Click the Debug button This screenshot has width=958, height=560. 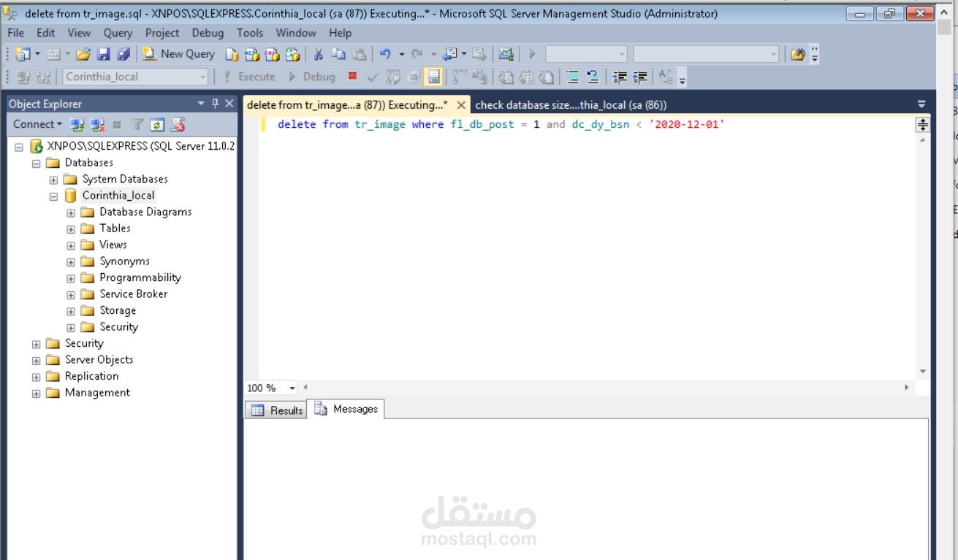(312, 77)
